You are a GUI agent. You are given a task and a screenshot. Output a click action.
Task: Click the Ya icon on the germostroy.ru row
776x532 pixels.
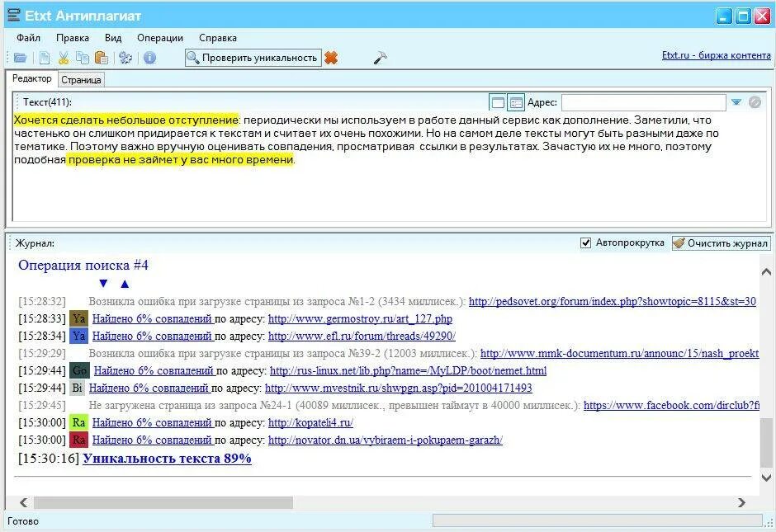(78, 318)
